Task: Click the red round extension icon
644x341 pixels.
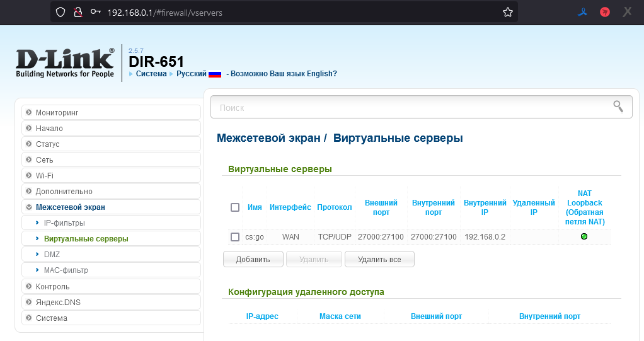Action: [604, 13]
